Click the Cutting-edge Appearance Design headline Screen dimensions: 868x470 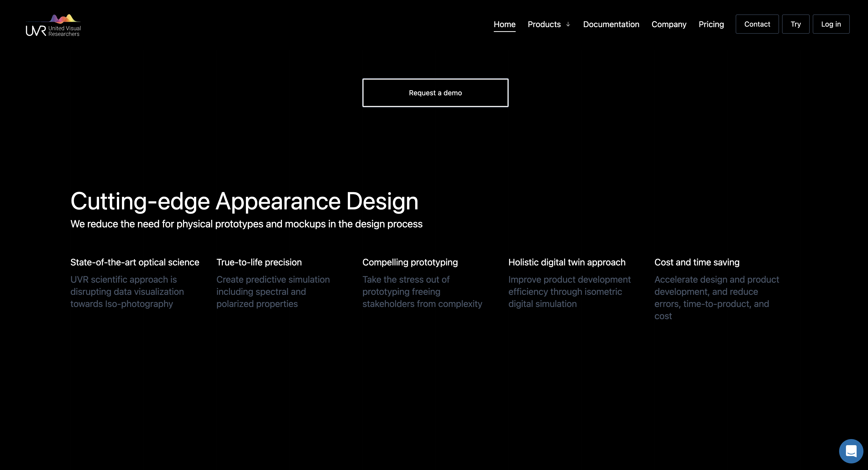tap(244, 201)
